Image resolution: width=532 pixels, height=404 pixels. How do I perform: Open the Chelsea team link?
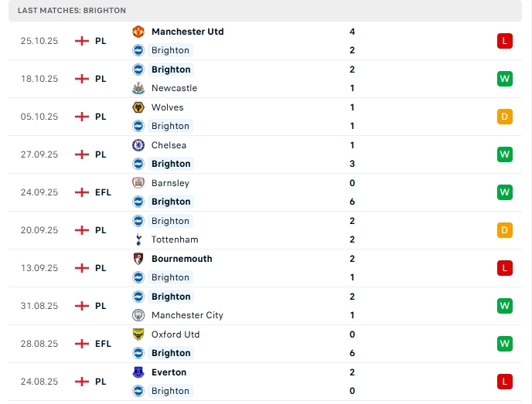click(x=169, y=145)
